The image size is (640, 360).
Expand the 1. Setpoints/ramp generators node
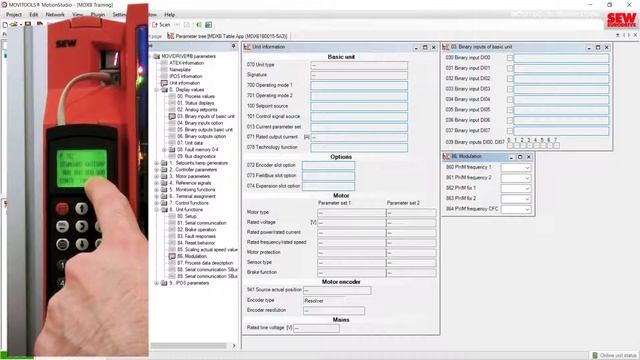(x=157, y=163)
